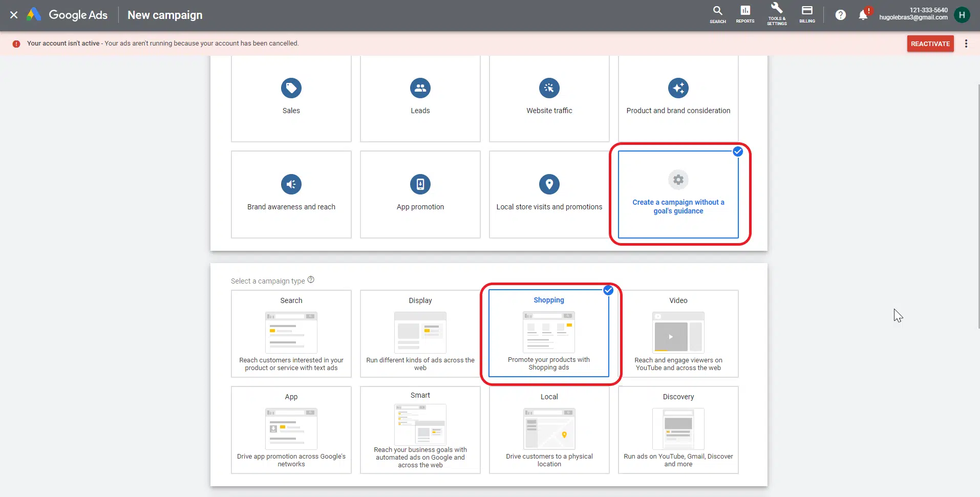
Task: Click the Help question mark icon
Action: (x=840, y=15)
